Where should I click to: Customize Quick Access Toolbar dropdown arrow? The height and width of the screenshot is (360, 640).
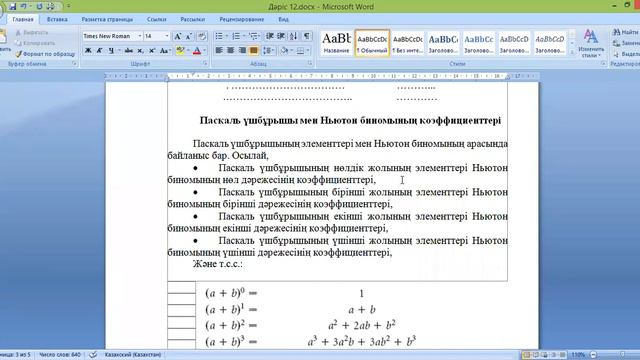click(68, 7)
